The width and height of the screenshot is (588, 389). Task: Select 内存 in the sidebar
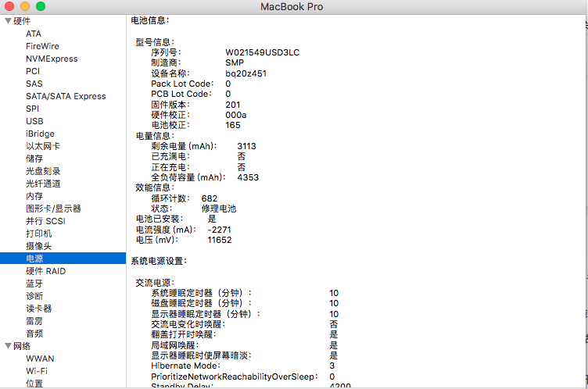(x=34, y=196)
